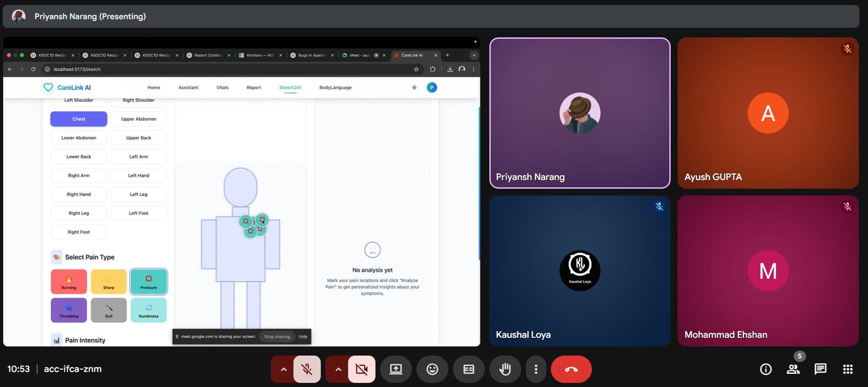Choose the Burning pain type swatch
868x387 pixels.
(69, 281)
